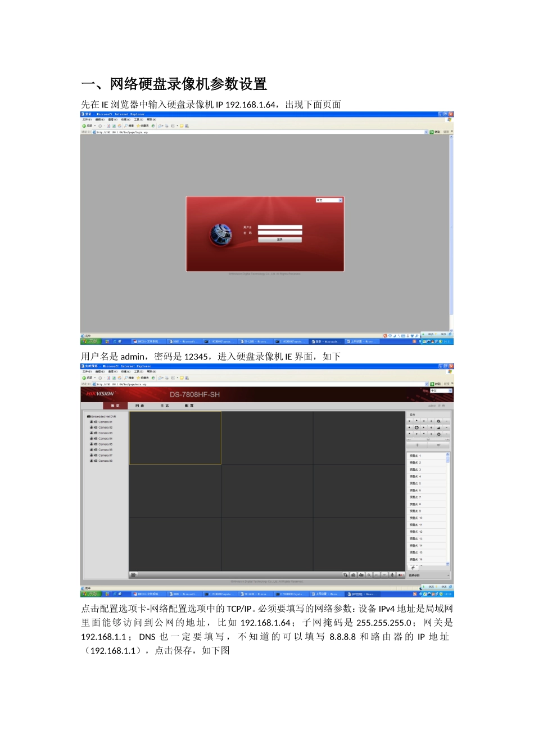Select 预置点 1 in the preset list

427,456
